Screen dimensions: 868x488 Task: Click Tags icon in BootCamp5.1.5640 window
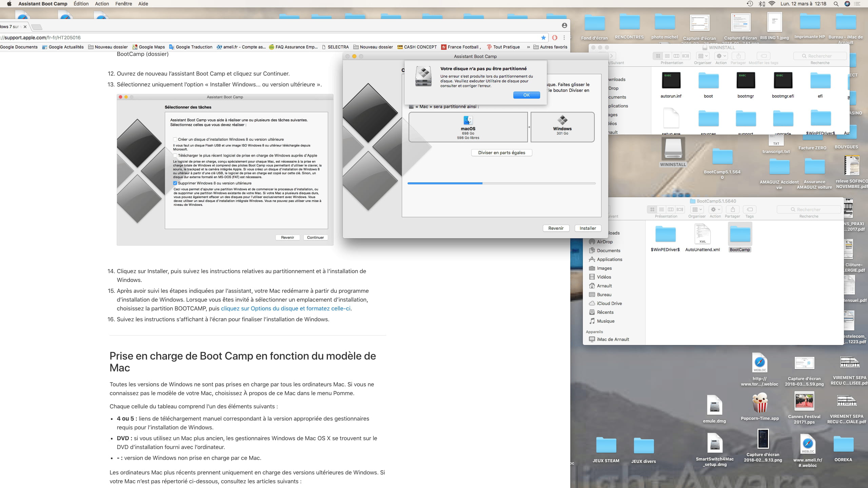(x=750, y=209)
